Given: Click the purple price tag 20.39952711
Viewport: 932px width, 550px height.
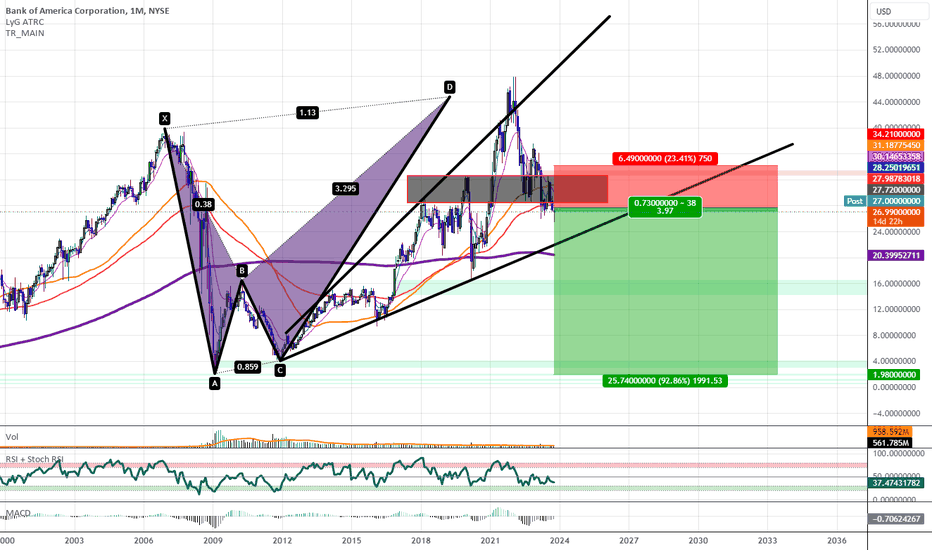Looking at the screenshot, I should [896, 256].
